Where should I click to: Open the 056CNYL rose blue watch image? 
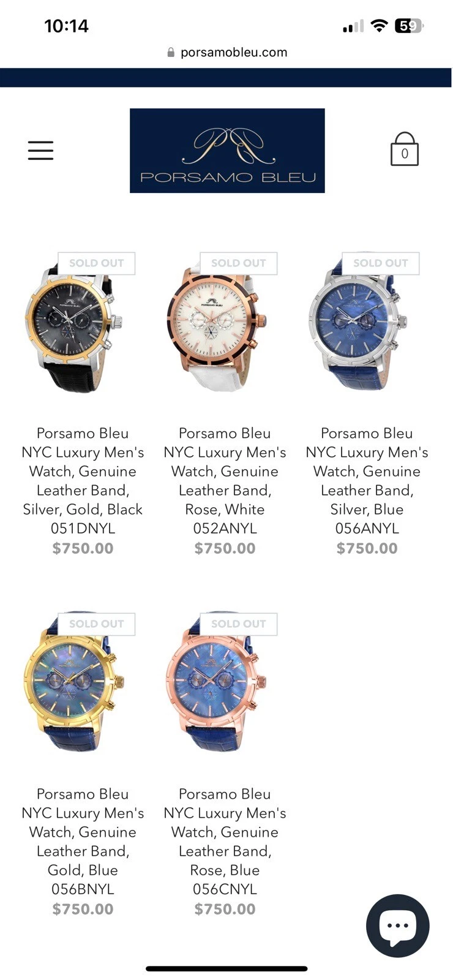[217, 683]
